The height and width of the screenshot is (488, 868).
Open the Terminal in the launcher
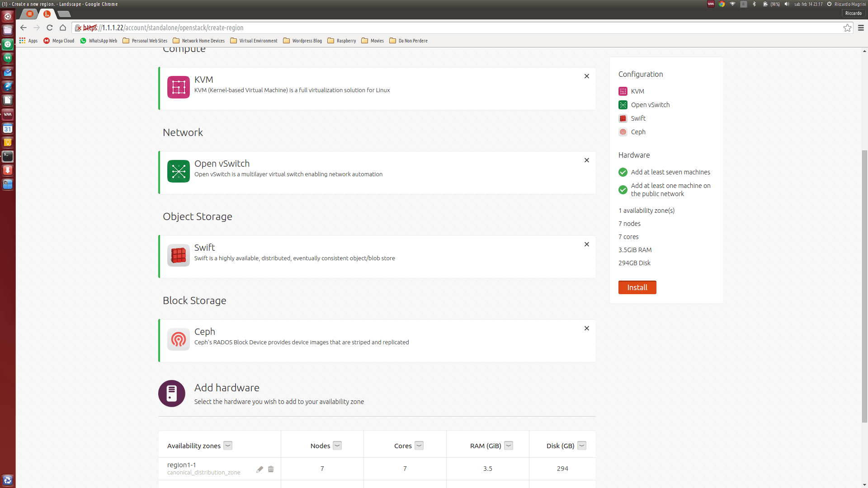pyautogui.click(x=8, y=156)
